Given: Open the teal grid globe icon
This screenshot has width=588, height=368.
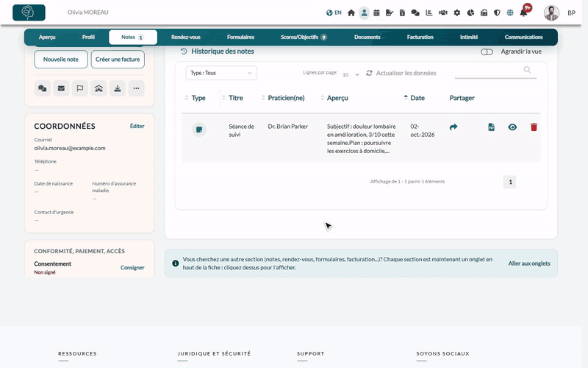Looking at the screenshot, I should 510,13.
